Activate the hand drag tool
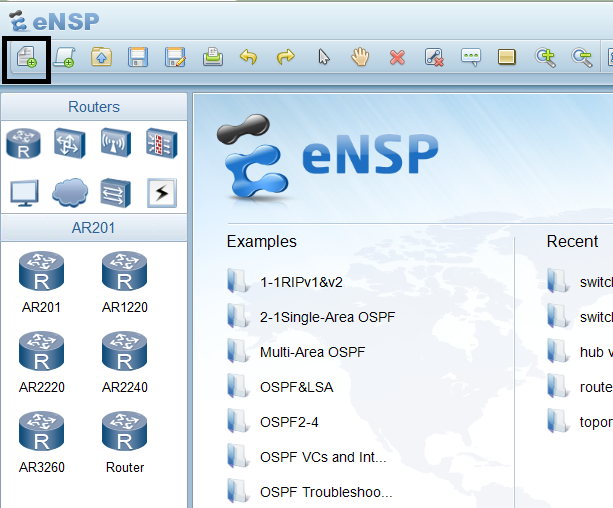613x508 pixels. click(360, 57)
